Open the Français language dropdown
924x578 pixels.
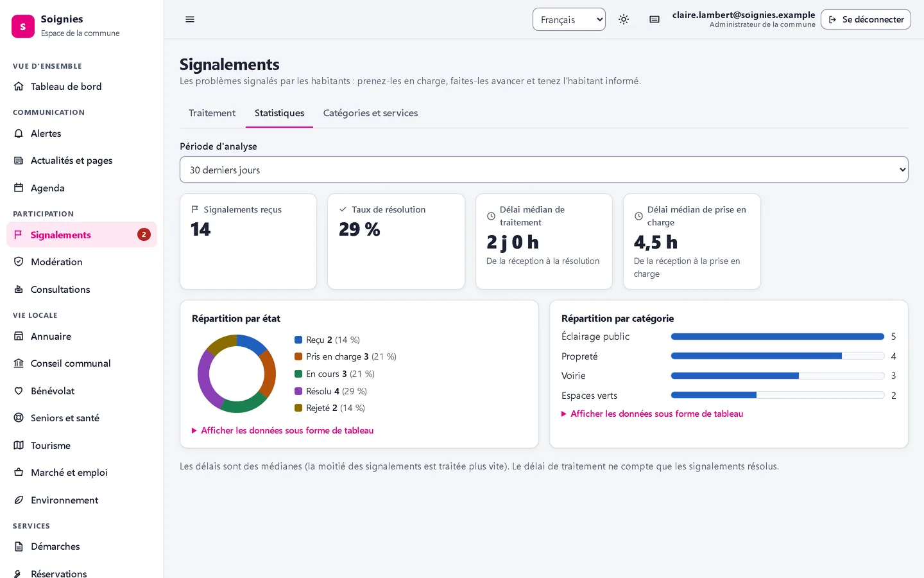click(569, 19)
